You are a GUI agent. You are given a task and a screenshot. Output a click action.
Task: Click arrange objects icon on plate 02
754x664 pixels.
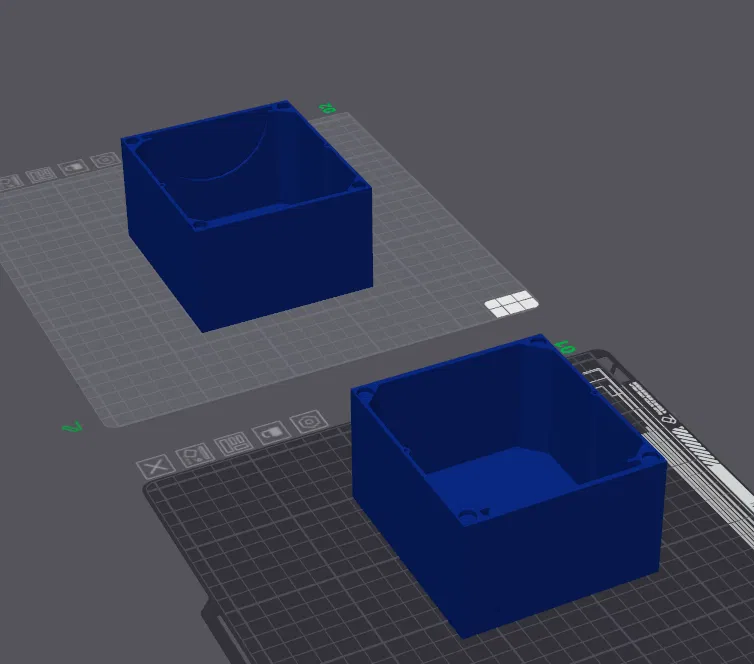(41, 175)
